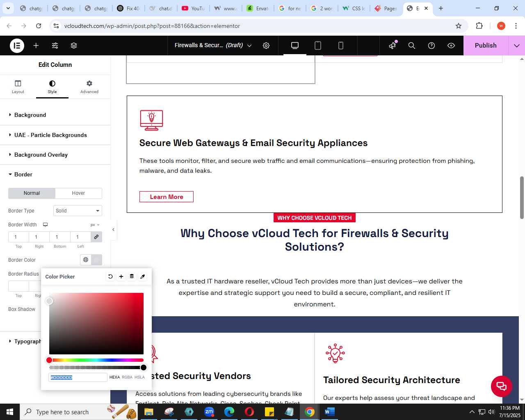Open color picker swatches stack icon

pos(132,276)
